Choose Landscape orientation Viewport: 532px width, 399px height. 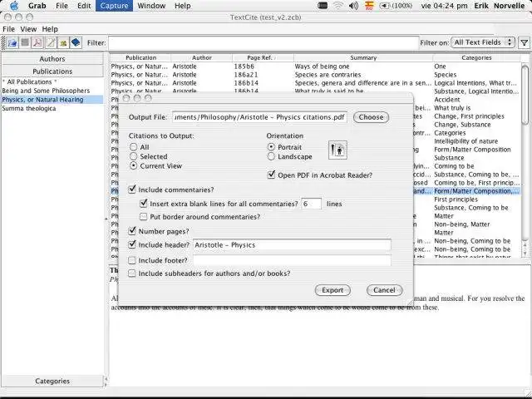[x=271, y=157]
